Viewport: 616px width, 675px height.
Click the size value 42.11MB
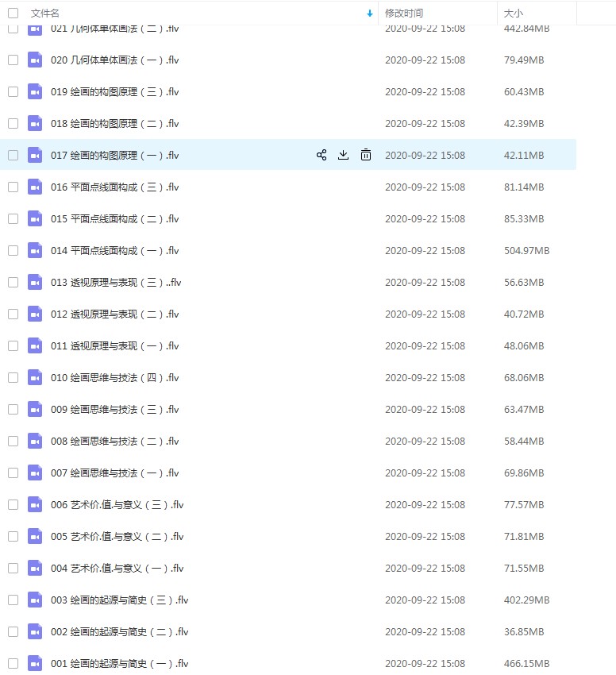(x=524, y=155)
